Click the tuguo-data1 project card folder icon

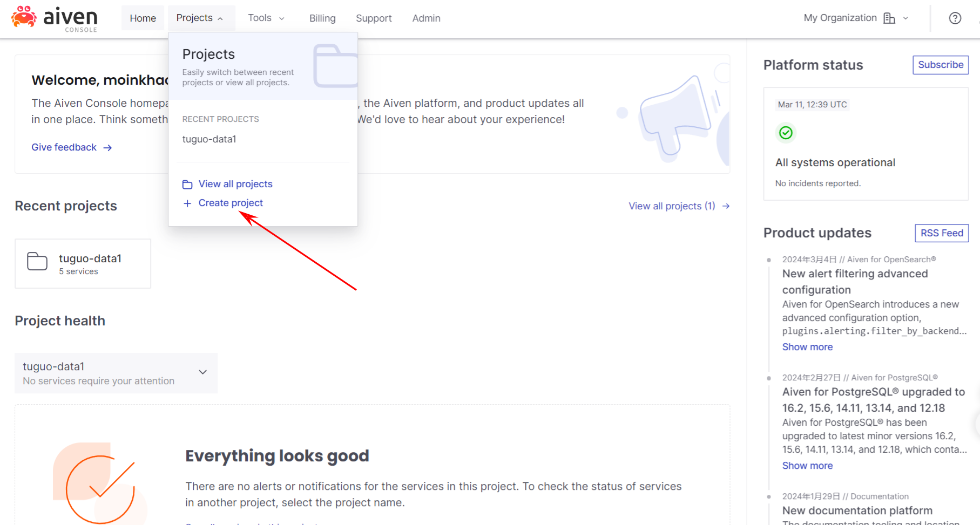pyautogui.click(x=37, y=261)
